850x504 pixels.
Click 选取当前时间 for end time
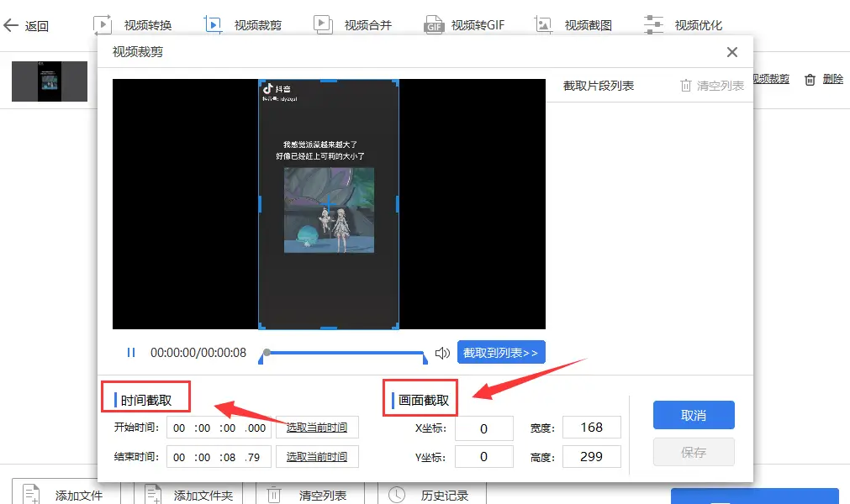(x=317, y=456)
